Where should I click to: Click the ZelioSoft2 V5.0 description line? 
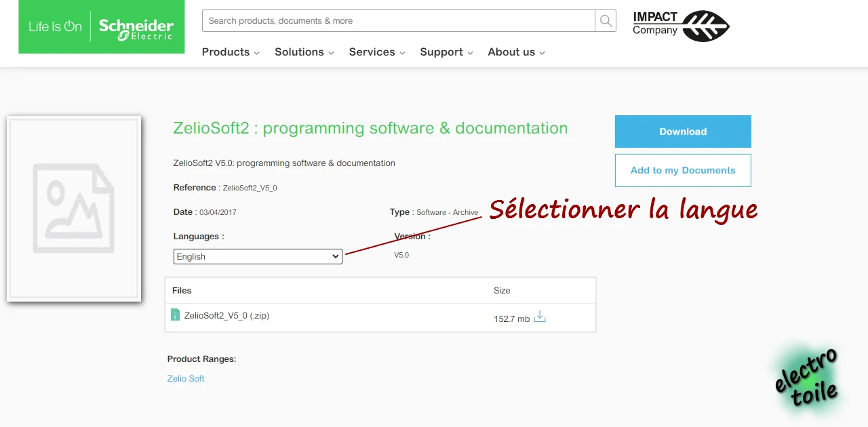coord(284,163)
